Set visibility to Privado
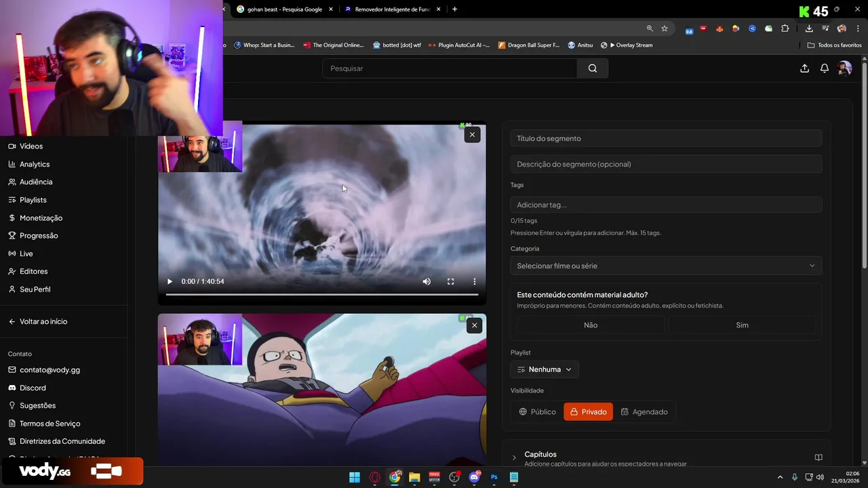 click(x=588, y=411)
